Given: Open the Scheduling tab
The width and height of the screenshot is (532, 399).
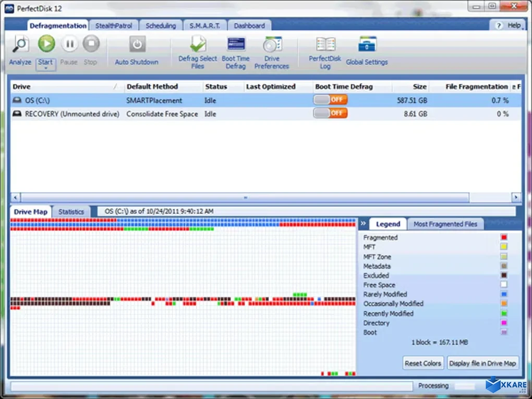Looking at the screenshot, I should pyautogui.click(x=161, y=26).
